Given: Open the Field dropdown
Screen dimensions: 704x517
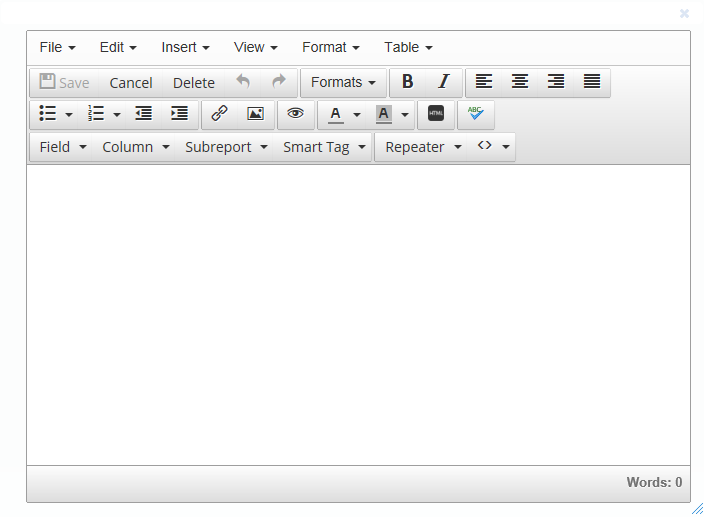Looking at the screenshot, I should pos(63,147).
